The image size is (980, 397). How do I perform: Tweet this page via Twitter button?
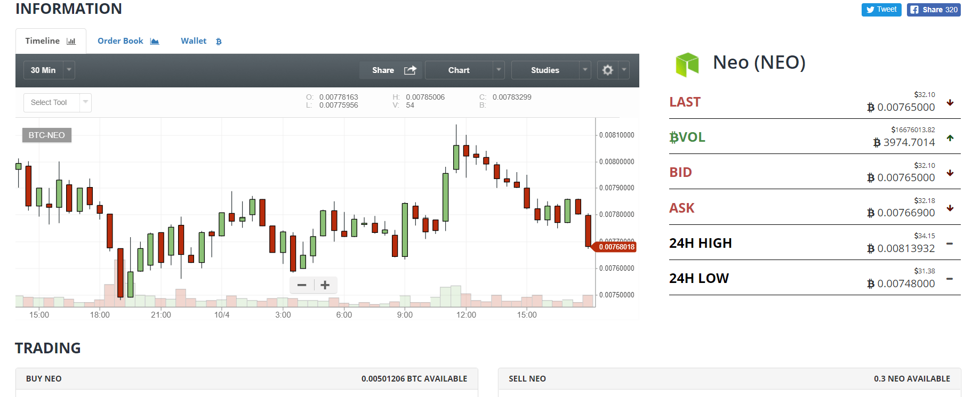coord(881,10)
